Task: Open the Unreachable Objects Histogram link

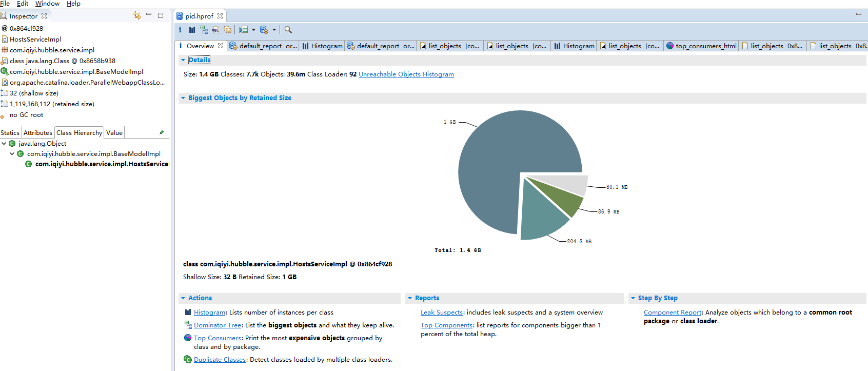Action: (406, 74)
